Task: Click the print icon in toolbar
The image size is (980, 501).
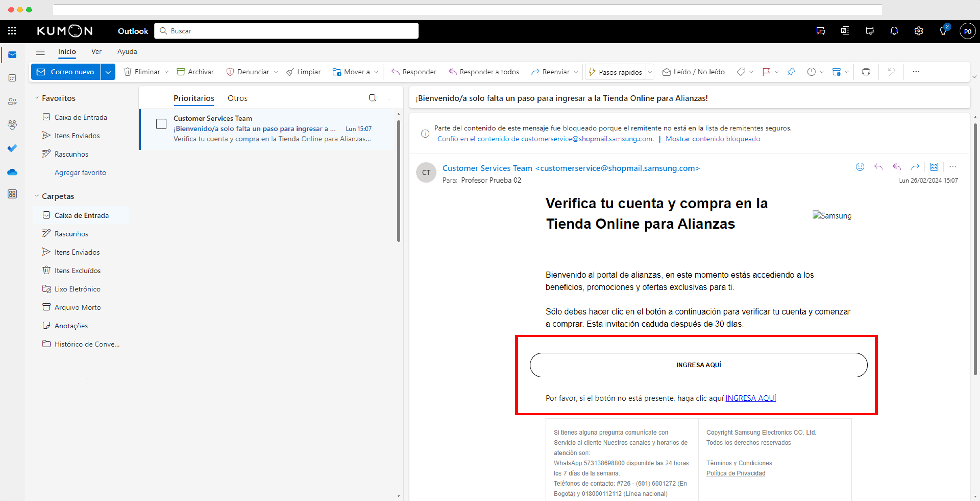Action: (x=866, y=72)
